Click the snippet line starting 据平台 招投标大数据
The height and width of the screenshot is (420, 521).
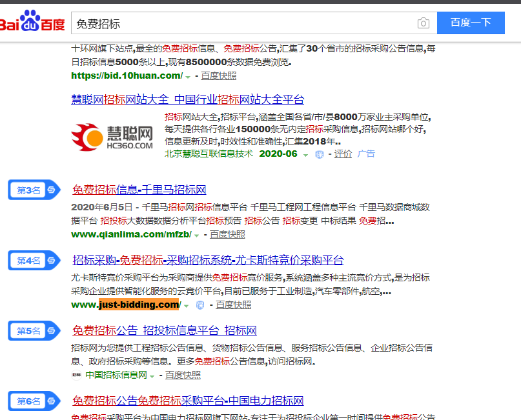point(232,221)
